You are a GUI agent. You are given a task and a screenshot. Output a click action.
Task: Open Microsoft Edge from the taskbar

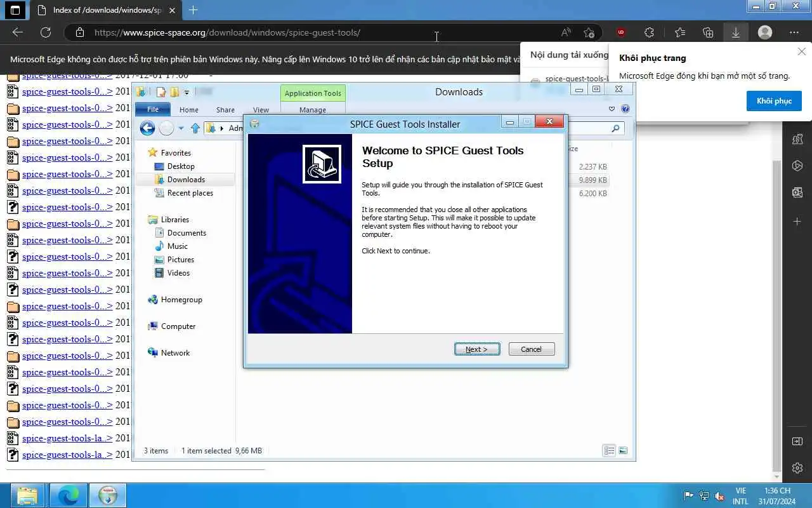coord(67,495)
